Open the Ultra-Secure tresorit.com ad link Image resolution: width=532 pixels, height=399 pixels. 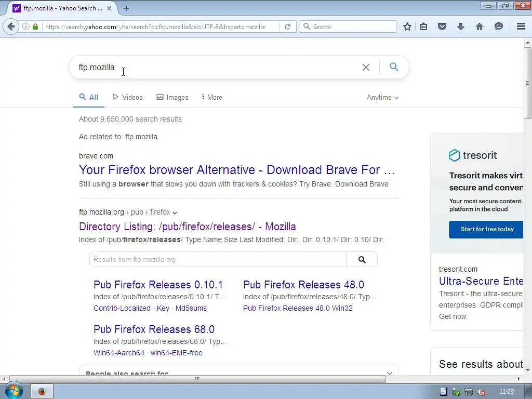pyautogui.click(x=481, y=281)
